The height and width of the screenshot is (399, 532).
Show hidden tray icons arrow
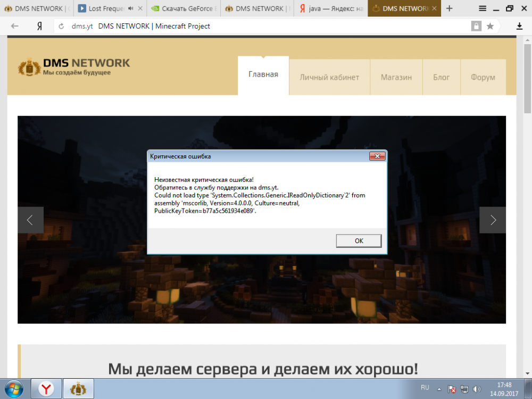439,389
